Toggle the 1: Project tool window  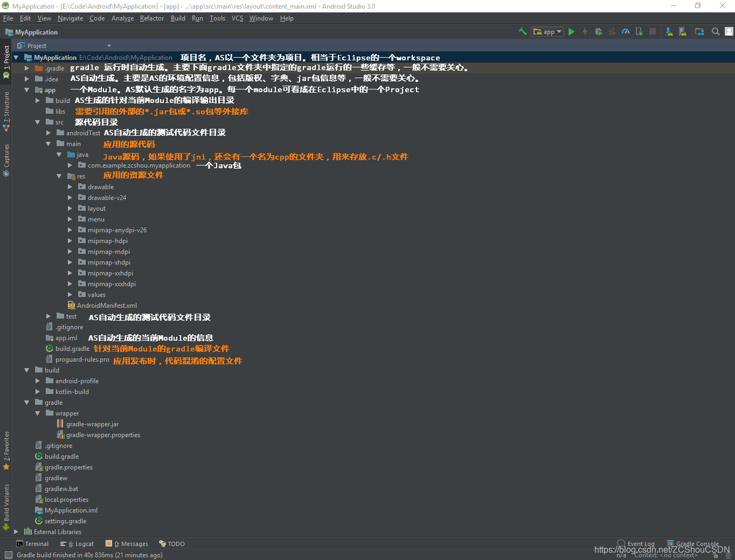pyautogui.click(x=6, y=61)
